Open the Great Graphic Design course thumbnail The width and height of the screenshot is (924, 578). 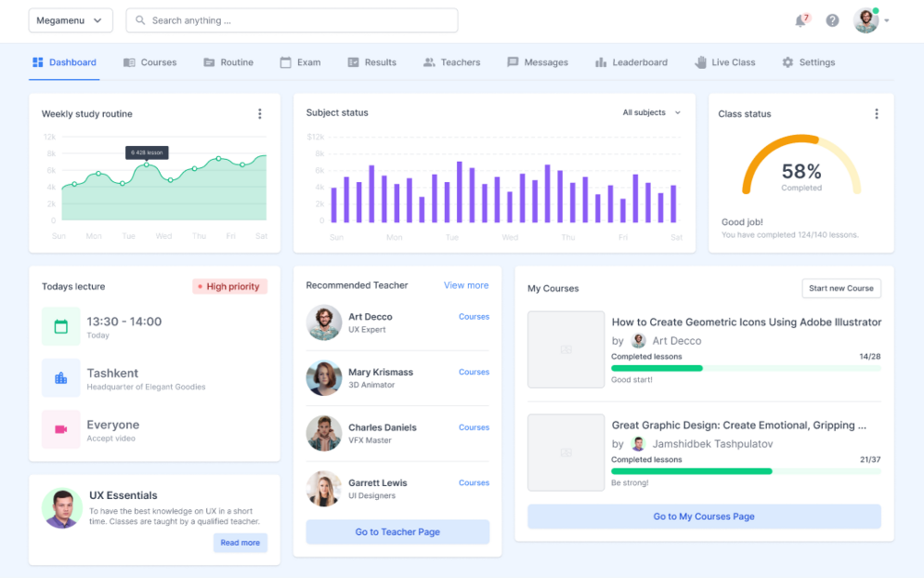click(565, 452)
